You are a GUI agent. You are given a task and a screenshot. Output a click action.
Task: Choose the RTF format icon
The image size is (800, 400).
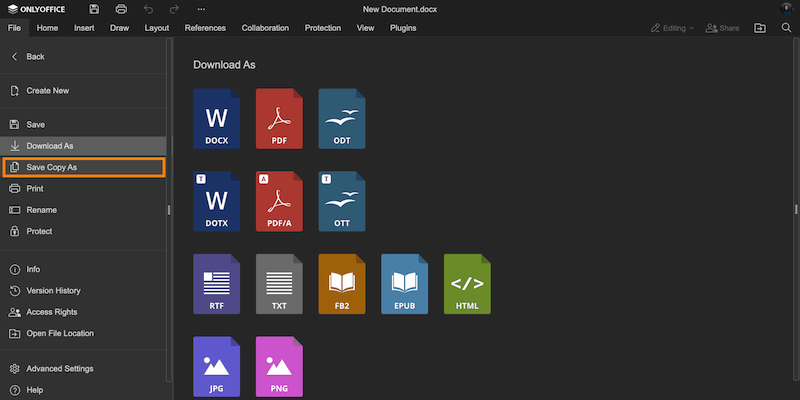tap(217, 284)
